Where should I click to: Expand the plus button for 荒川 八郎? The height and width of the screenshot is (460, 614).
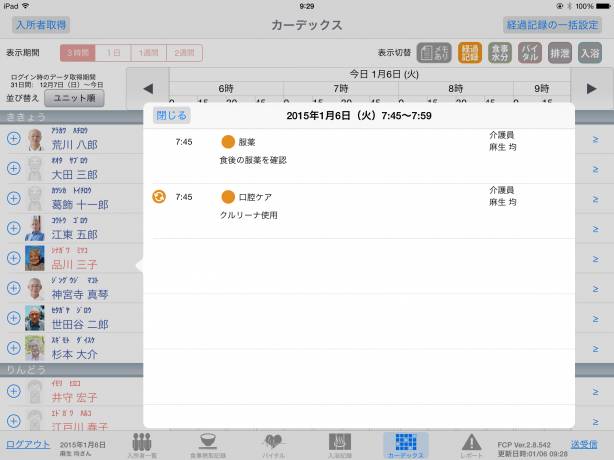(13, 140)
